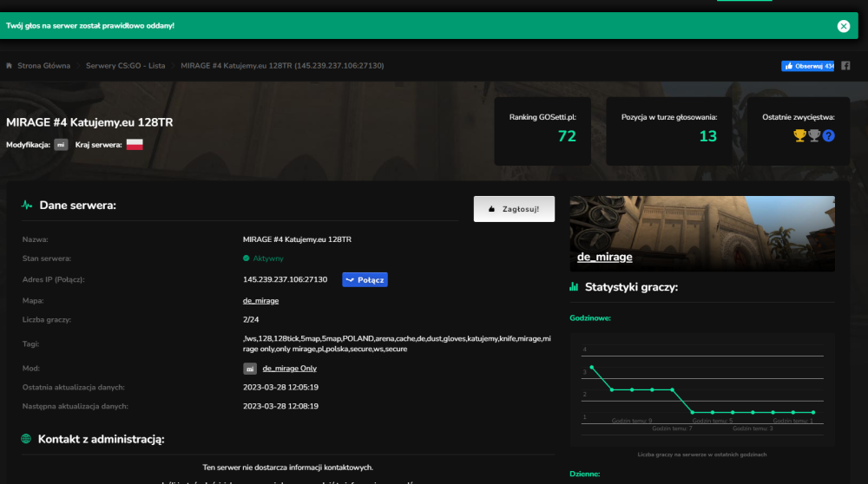
Task: Go to Serwery CS:GO - Lista breadcrumb
Action: (x=125, y=66)
